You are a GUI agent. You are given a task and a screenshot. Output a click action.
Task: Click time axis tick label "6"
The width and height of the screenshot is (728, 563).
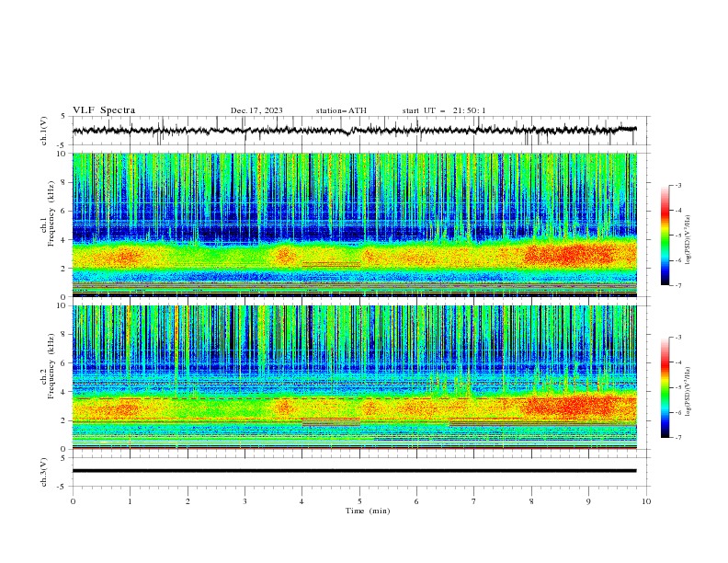point(416,501)
